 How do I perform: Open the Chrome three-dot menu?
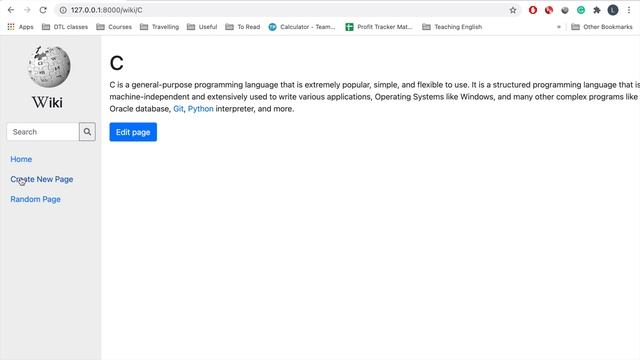pos(629,10)
